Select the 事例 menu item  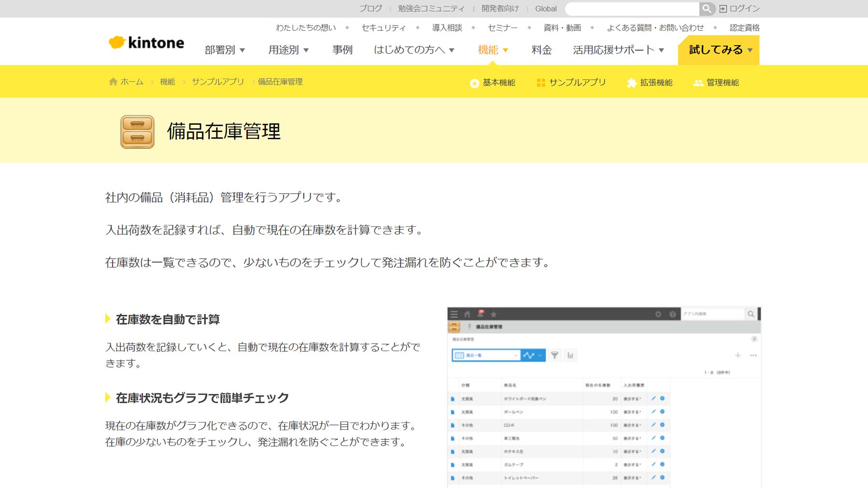coord(342,50)
